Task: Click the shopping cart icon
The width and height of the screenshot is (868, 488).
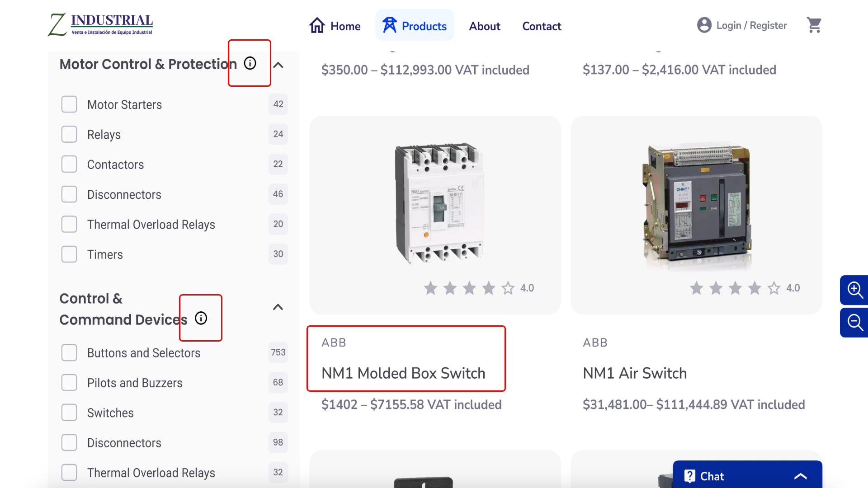Action: point(814,25)
